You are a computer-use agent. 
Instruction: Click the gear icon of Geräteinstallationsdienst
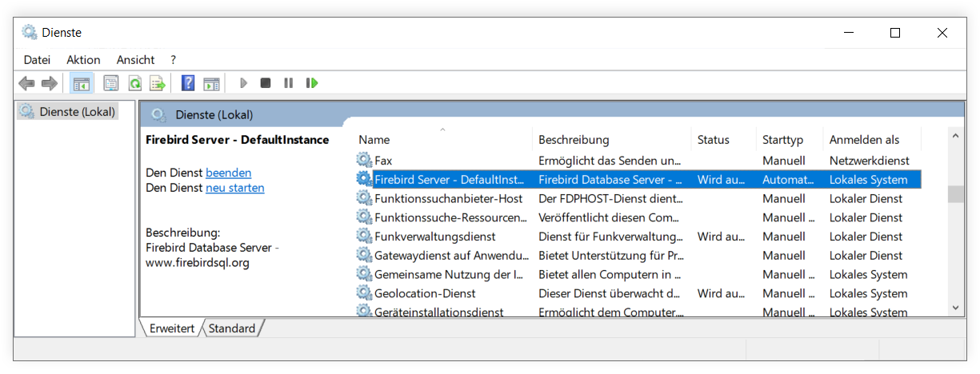364,311
